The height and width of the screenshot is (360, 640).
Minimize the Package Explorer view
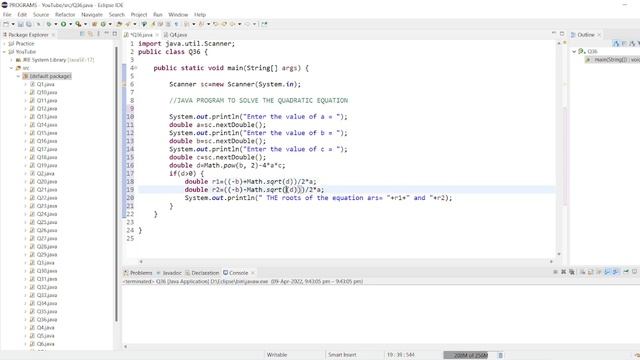coord(107,33)
